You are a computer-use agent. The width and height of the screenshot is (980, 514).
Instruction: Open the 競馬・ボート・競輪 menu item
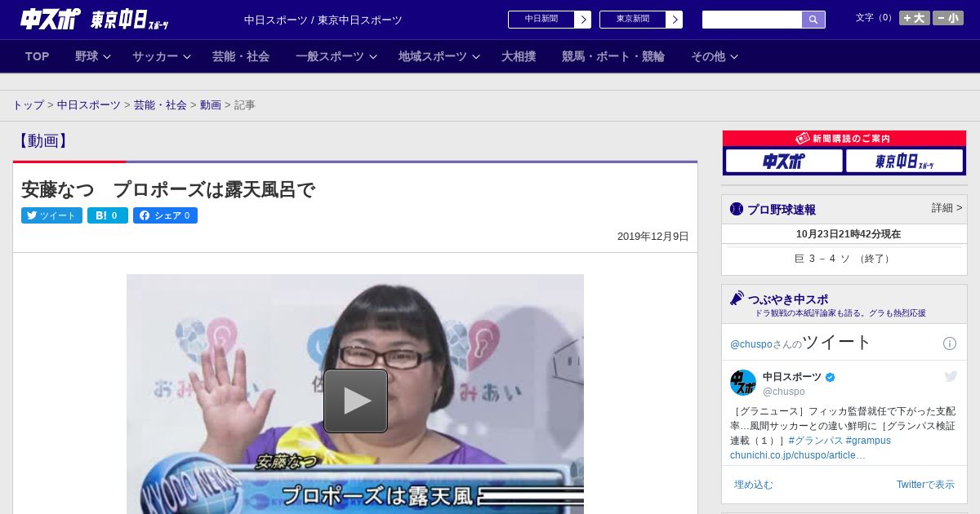tap(613, 56)
